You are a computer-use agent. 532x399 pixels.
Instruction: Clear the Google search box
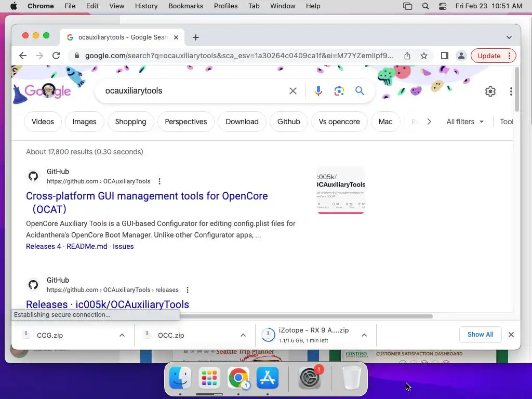tap(293, 91)
